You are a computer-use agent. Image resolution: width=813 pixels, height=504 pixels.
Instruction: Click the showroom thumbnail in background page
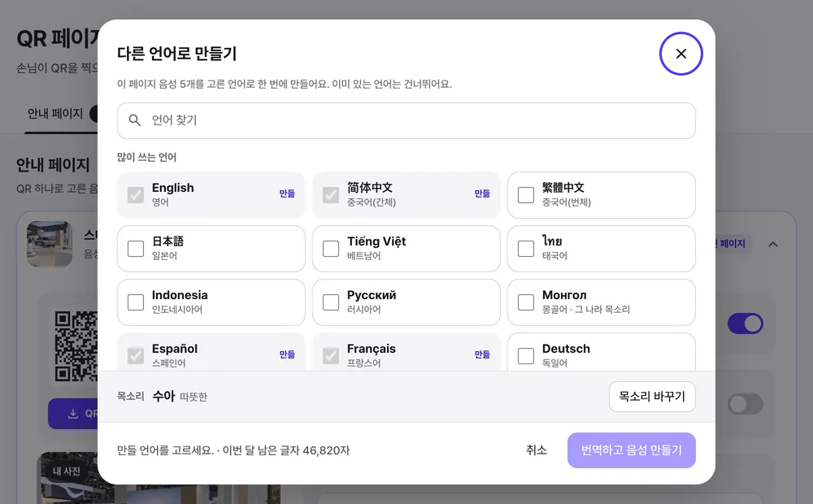[50, 244]
